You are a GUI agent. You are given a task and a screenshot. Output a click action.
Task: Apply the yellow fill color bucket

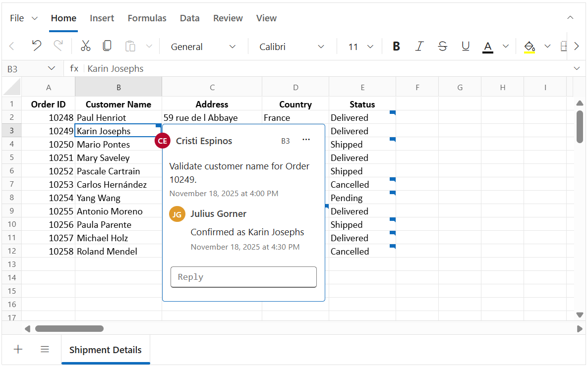pos(529,47)
